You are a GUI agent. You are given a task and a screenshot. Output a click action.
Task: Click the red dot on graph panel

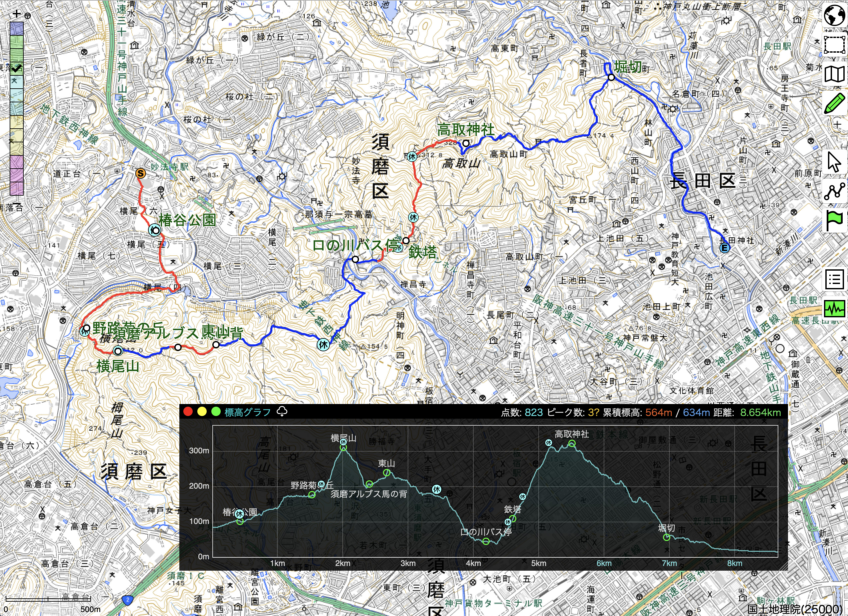[x=188, y=412]
